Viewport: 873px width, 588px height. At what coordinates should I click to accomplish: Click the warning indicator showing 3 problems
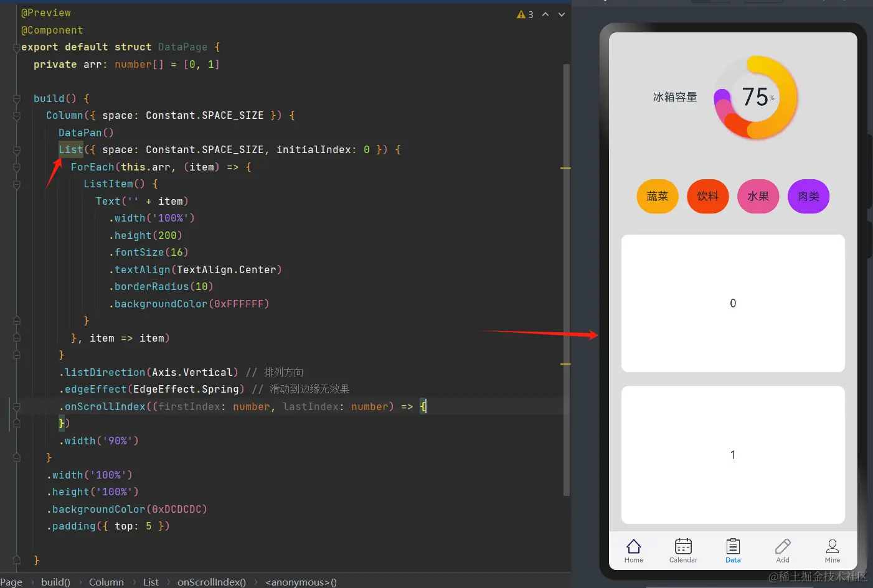[x=525, y=14]
